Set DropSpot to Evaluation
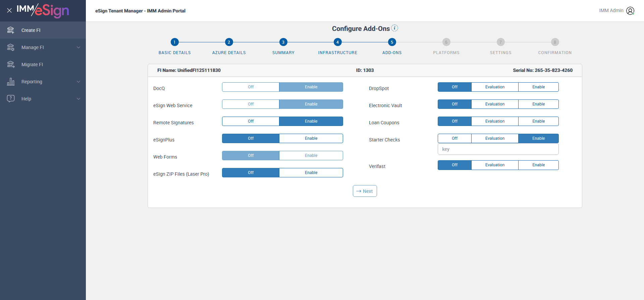 coord(495,87)
